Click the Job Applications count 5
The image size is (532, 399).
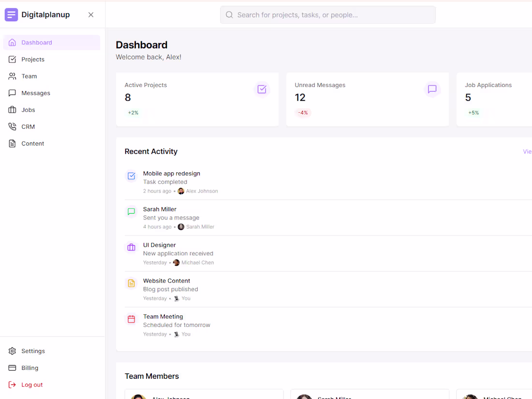click(468, 98)
